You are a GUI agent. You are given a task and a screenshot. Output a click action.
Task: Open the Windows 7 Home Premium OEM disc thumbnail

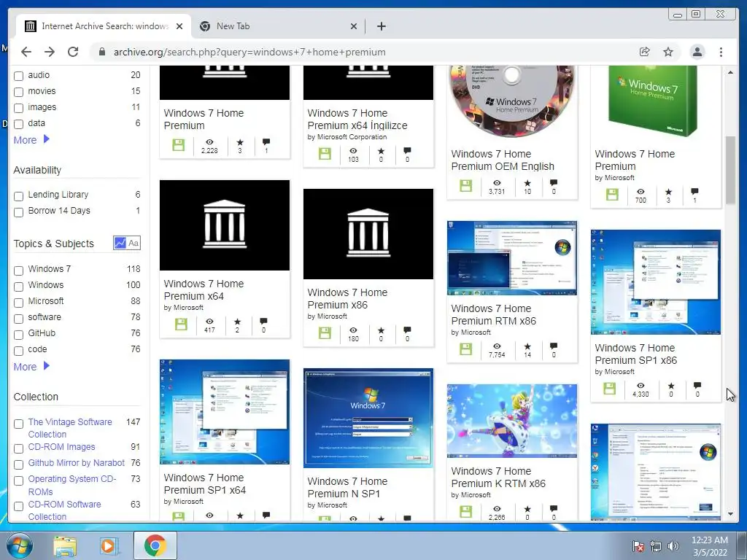[511, 101]
